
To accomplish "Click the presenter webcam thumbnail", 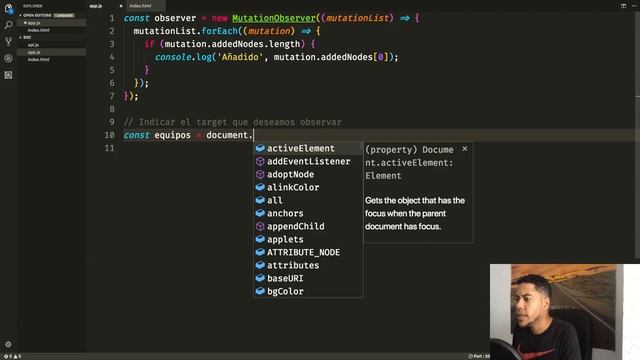I will (565, 312).
